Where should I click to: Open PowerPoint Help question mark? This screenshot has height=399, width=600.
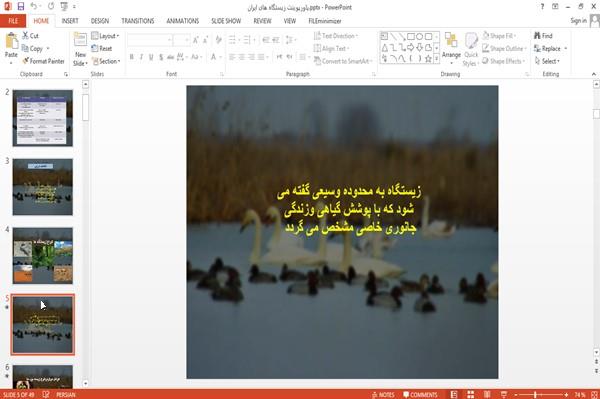(542, 7)
